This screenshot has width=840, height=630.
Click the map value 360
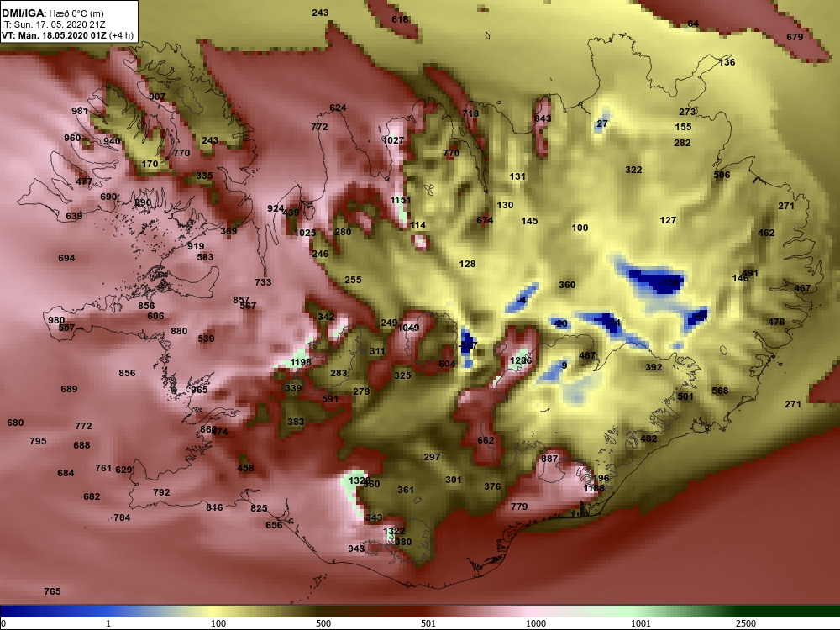[567, 285]
